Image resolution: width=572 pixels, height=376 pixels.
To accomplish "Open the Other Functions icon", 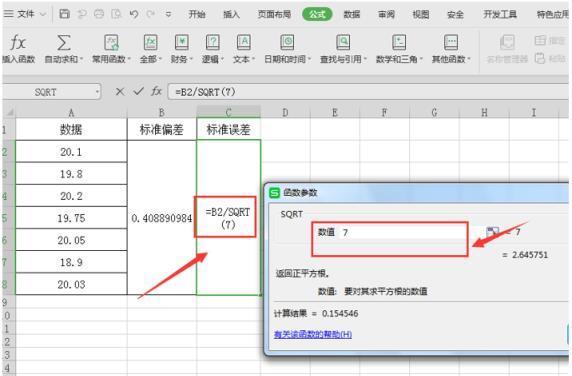I will point(451,43).
